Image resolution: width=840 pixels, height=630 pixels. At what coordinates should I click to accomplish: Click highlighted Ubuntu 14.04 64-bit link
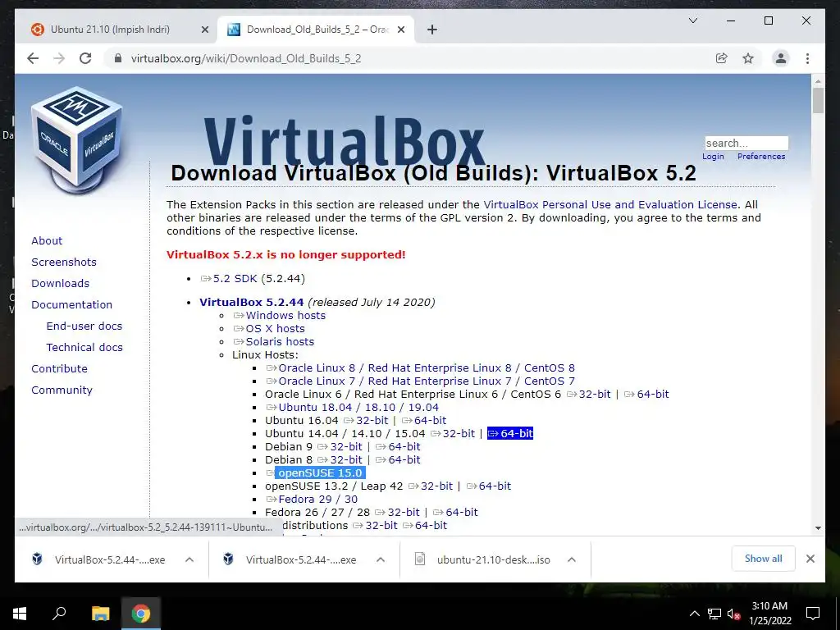point(510,433)
